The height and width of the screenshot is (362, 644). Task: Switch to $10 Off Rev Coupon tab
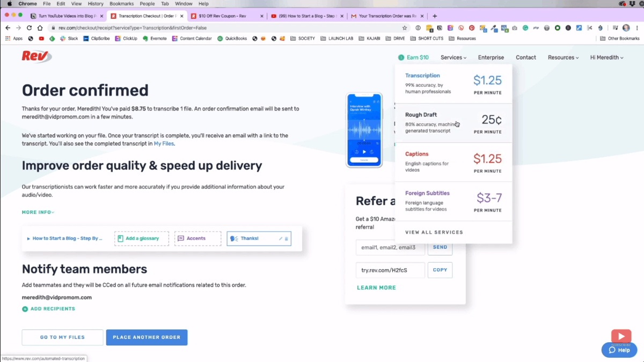coord(226,16)
